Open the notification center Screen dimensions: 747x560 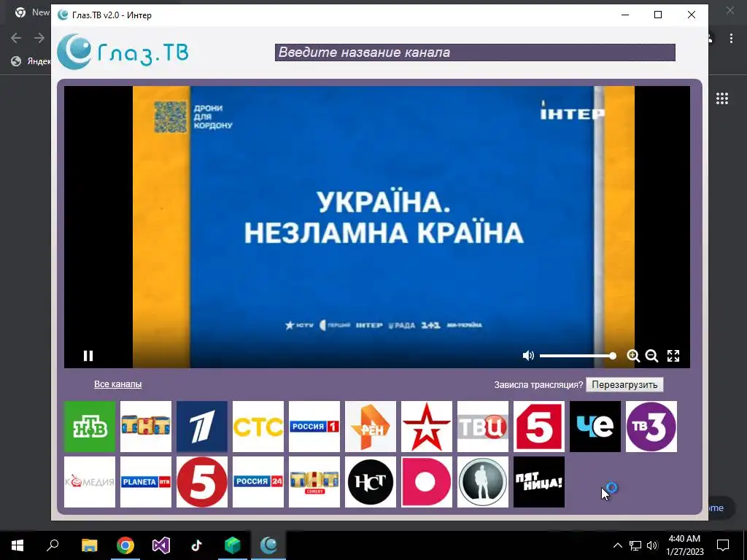723,545
